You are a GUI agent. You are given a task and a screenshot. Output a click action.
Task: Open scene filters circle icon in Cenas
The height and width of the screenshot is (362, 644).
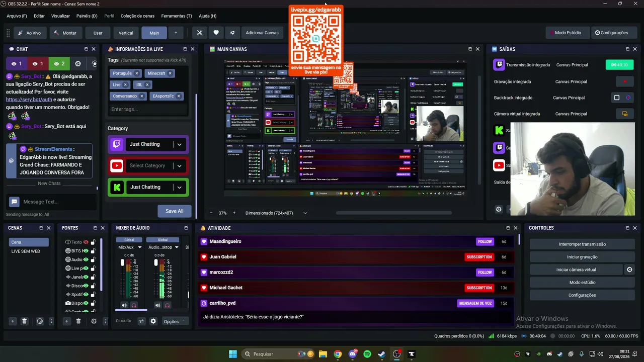pos(40,321)
